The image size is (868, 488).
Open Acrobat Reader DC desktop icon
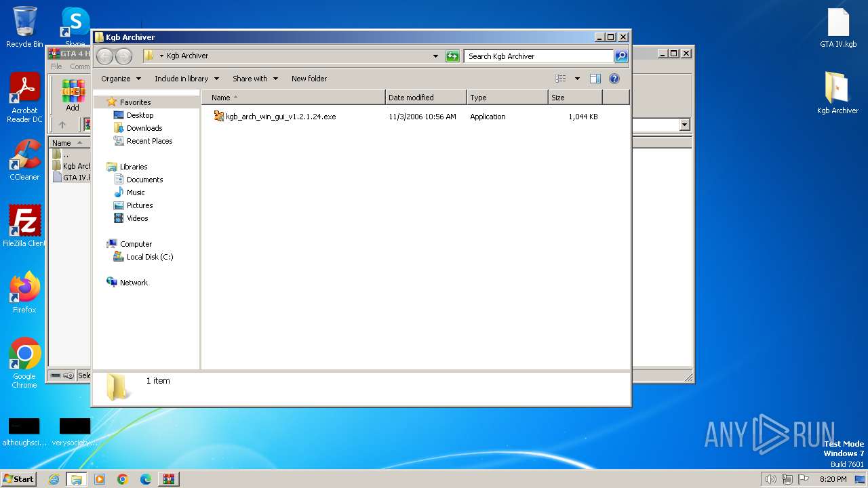(x=24, y=98)
